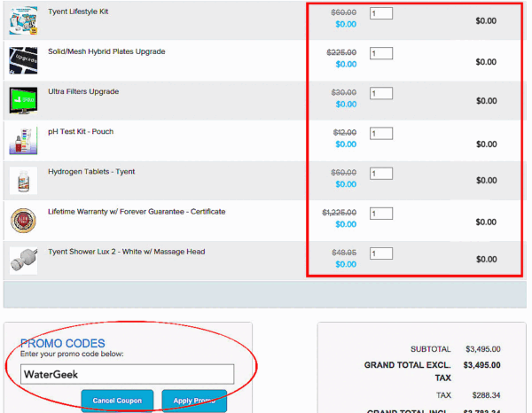Select the tax amount $288.34
532x413 pixels.
coord(486,395)
